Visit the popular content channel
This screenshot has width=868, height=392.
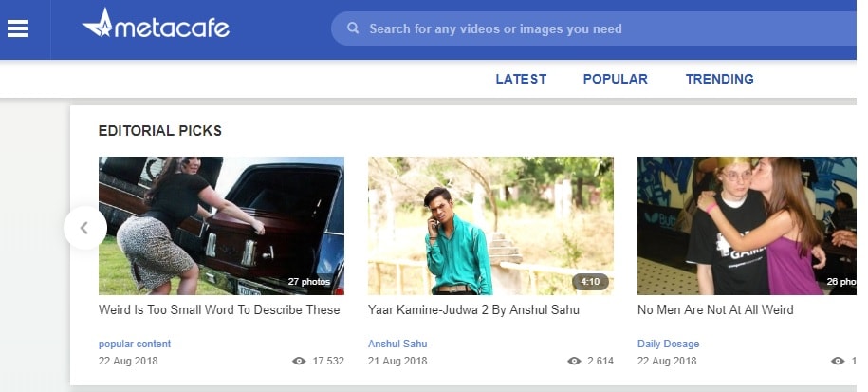click(135, 344)
